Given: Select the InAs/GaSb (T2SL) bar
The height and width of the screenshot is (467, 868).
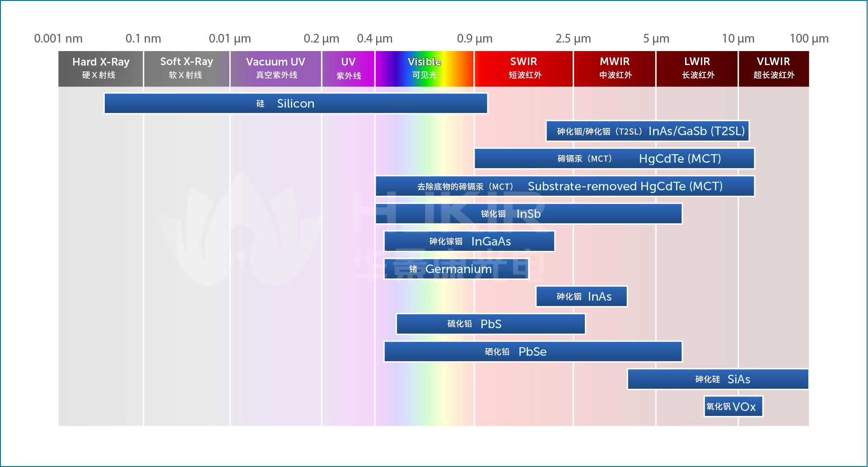Looking at the screenshot, I should (648, 131).
